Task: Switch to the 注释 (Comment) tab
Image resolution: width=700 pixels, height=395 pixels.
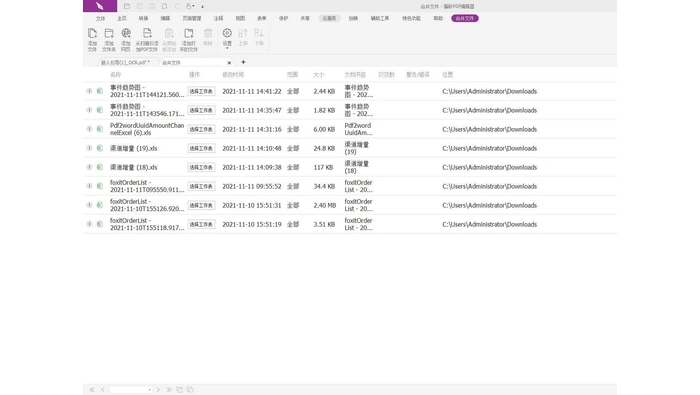Action: (x=218, y=18)
